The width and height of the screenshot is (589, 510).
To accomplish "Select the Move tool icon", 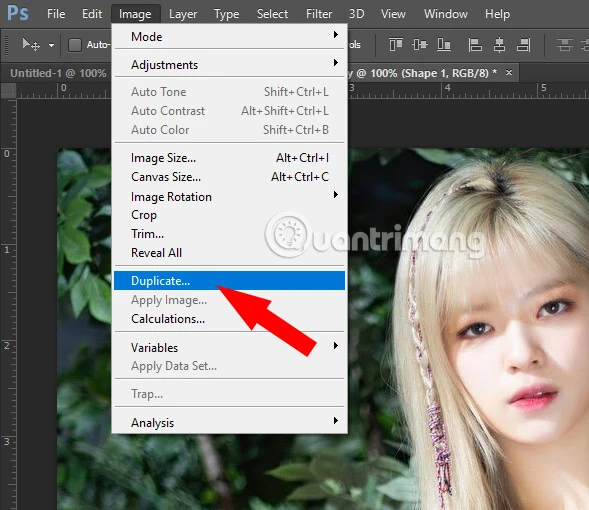I will [31, 45].
